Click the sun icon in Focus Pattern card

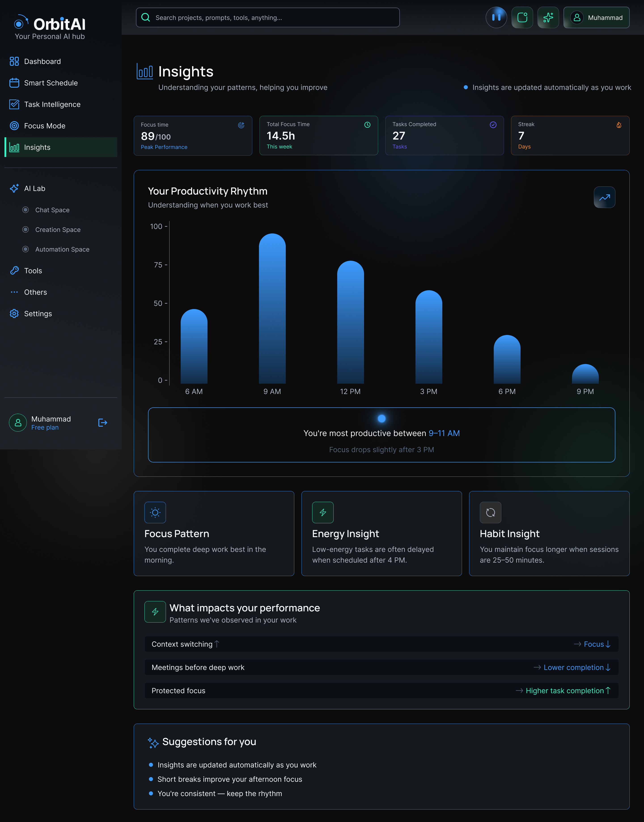coord(155,513)
